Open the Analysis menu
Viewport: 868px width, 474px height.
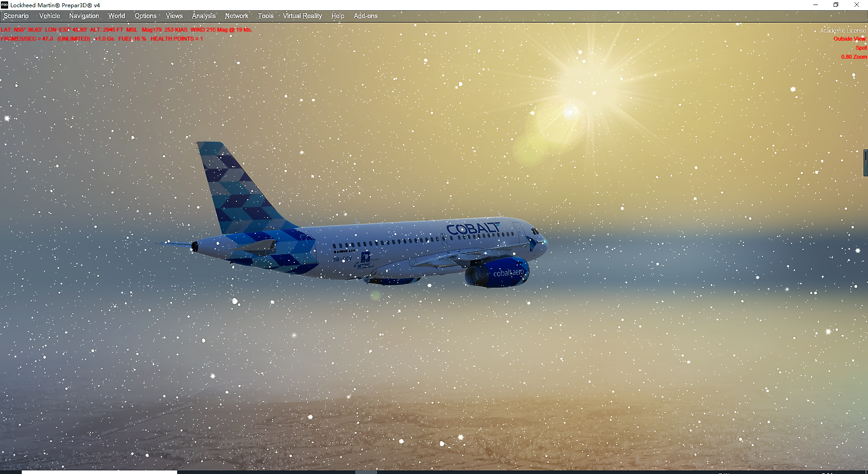click(x=204, y=16)
